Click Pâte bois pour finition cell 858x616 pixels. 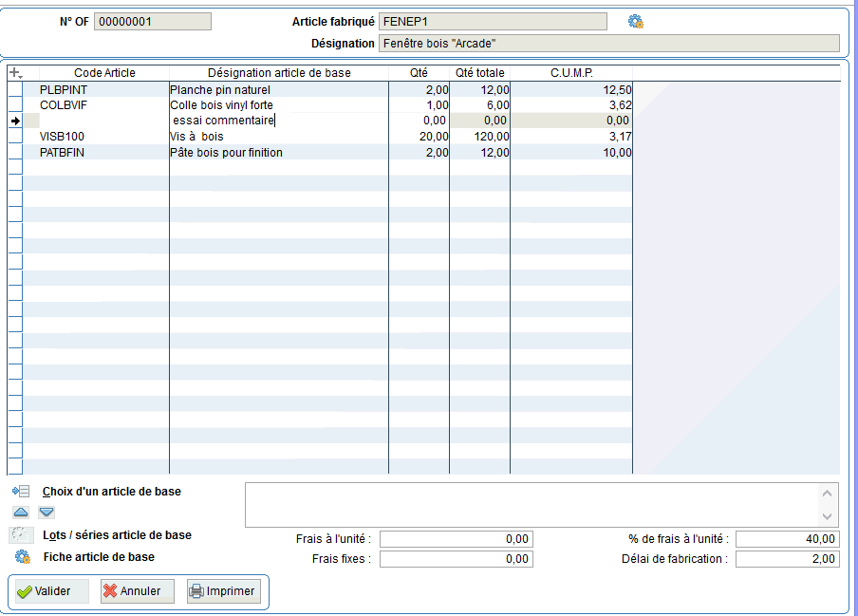pos(279,153)
